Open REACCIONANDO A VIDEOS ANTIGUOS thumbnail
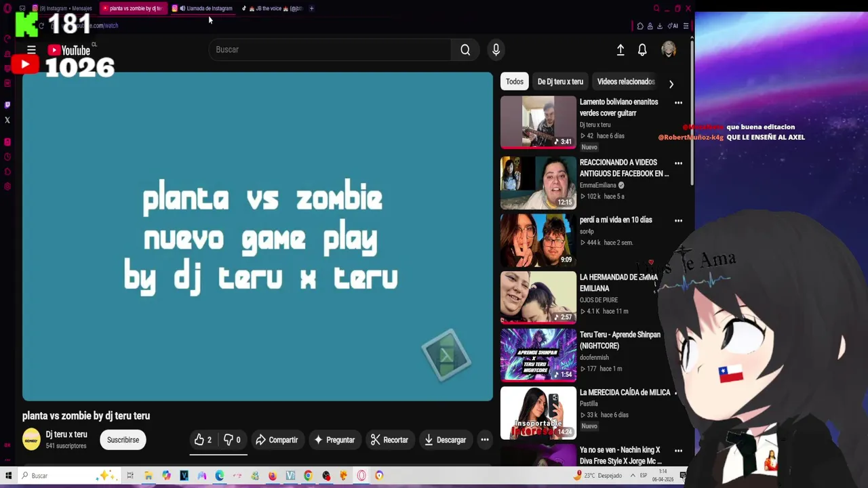The image size is (868, 488). tap(538, 182)
